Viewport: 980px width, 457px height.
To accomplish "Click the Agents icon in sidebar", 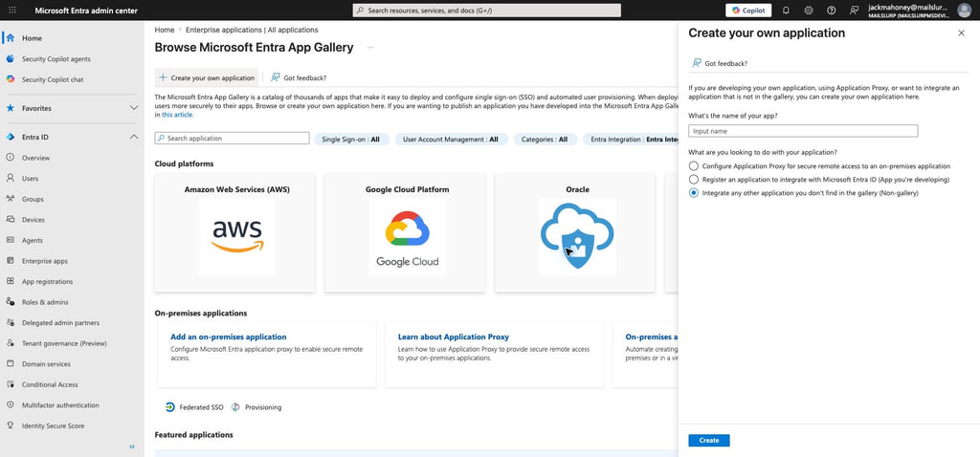I will click(10, 240).
